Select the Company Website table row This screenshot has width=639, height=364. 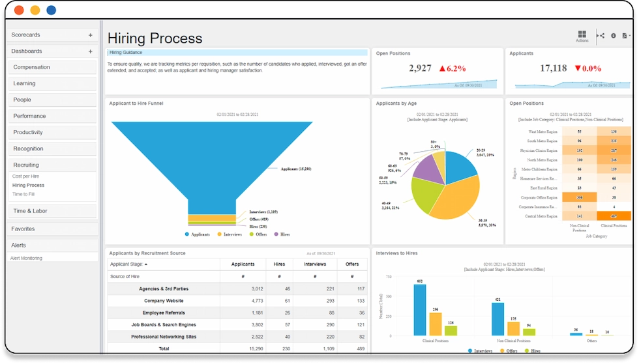click(x=164, y=301)
